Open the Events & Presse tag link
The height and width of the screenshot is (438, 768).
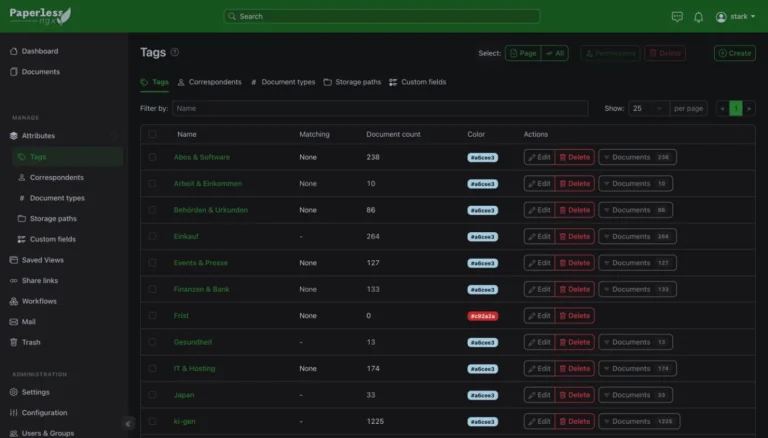201,263
